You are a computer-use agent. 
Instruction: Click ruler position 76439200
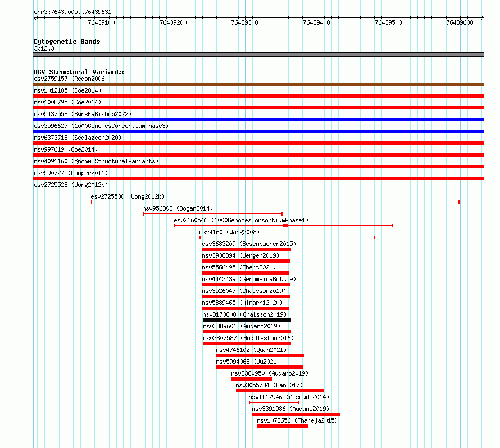[x=173, y=22]
